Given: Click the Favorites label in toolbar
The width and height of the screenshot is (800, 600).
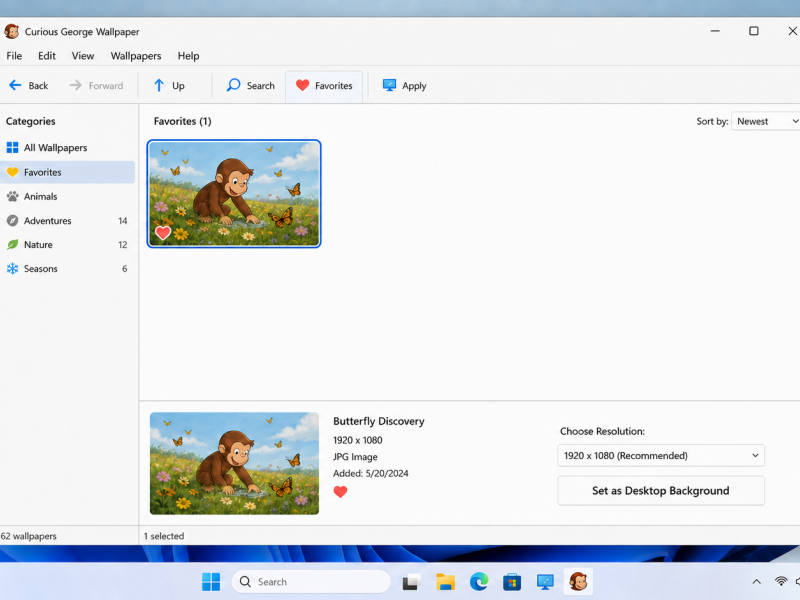Looking at the screenshot, I should point(334,86).
